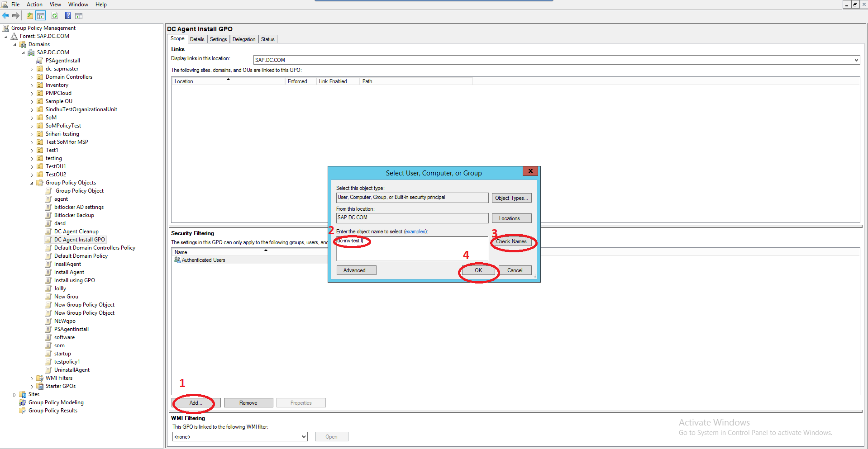Screen dimensions: 868x449
Task: Open the Action menu
Action: click(x=34, y=5)
